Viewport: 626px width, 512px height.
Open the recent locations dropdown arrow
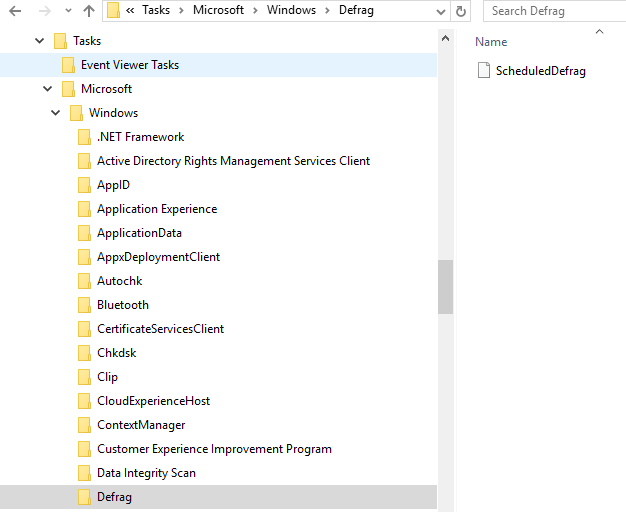point(68,11)
